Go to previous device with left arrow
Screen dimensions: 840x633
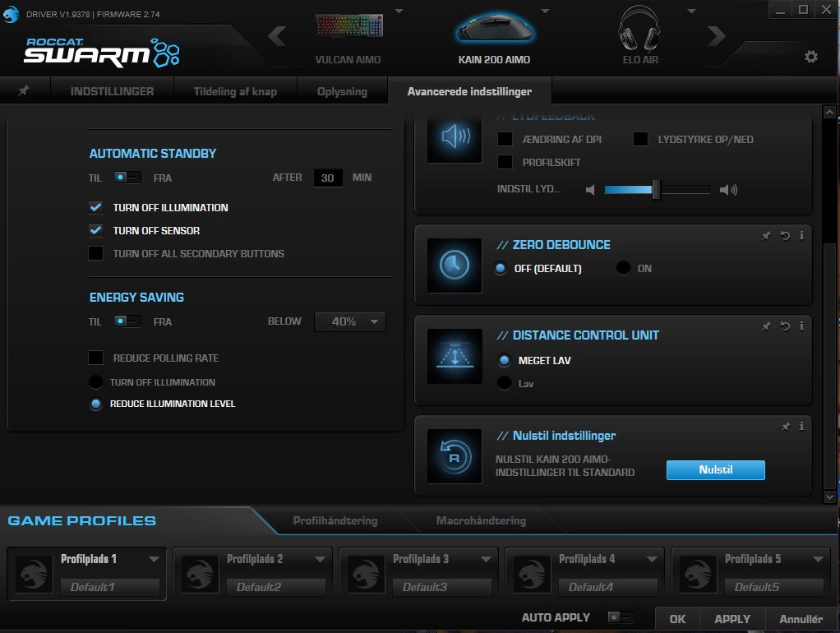click(278, 36)
